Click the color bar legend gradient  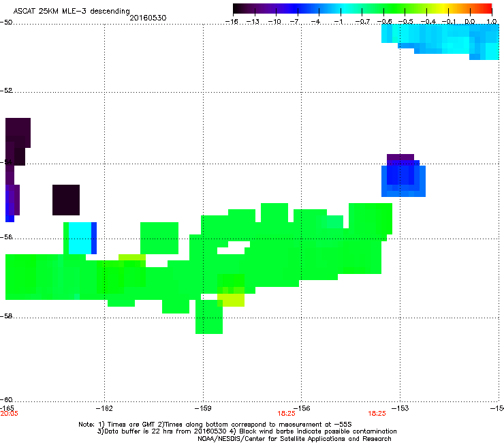pos(362,9)
